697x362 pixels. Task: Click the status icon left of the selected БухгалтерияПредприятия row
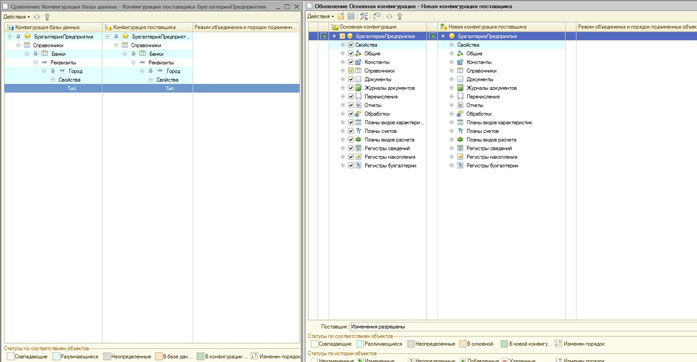pos(324,36)
